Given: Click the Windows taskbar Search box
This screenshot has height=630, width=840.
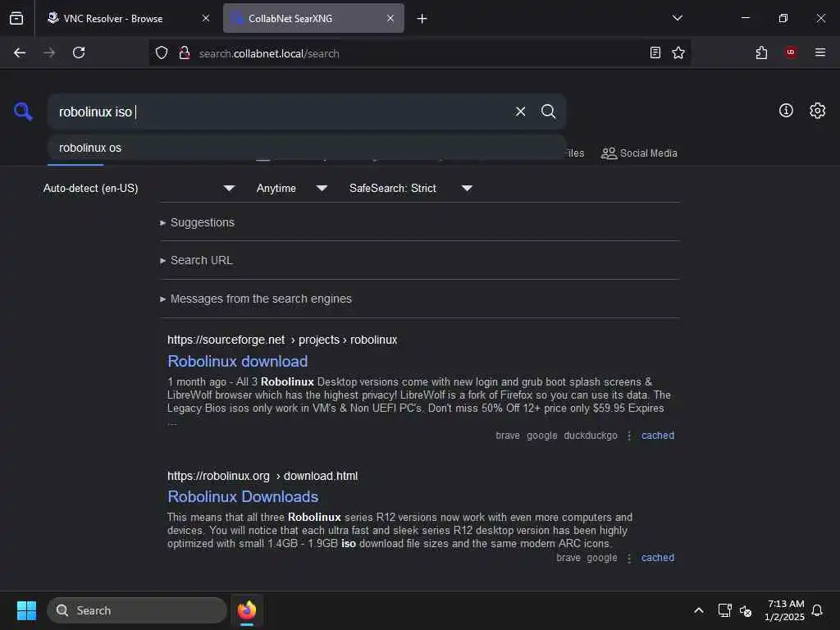Looking at the screenshot, I should pyautogui.click(x=137, y=610).
